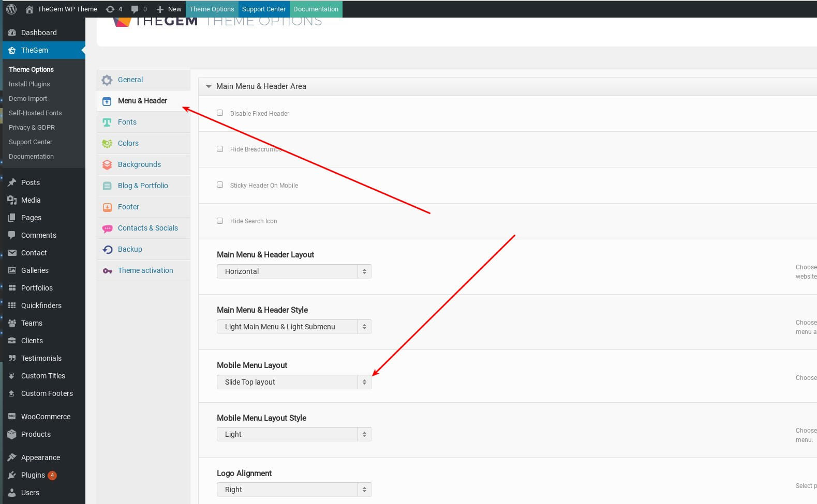Click the Posts pin icon in the sidebar

pos(12,182)
